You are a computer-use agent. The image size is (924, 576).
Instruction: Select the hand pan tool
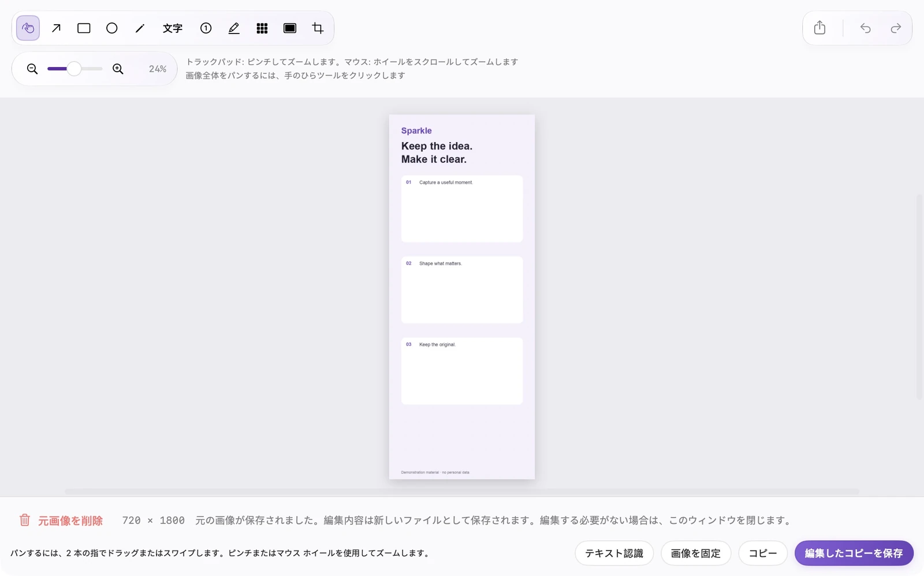click(x=28, y=28)
